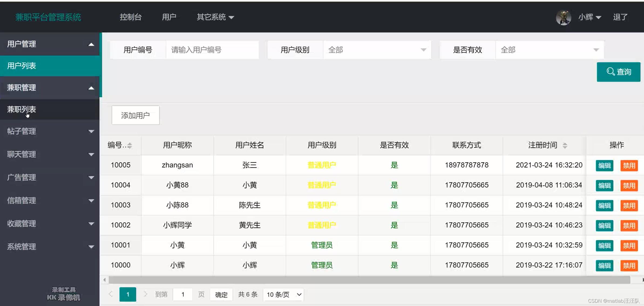644x306 pixels.
Task: Open the 10 条/页 page size dropdown
Action: click(283, 294)
